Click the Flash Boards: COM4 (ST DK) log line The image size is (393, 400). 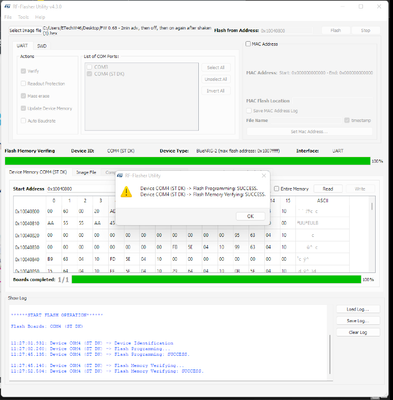[x=47, y=326]
